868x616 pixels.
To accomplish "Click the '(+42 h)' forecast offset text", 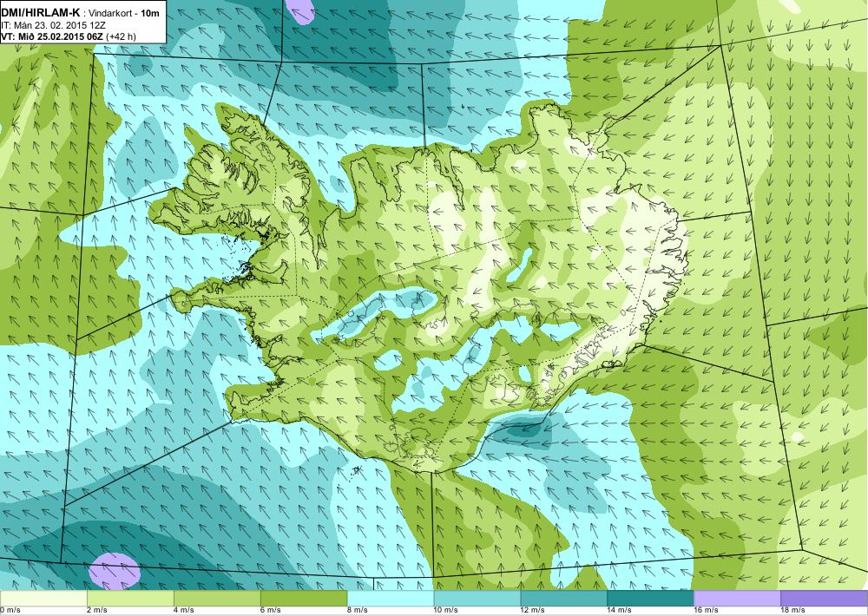I will point(121,36).
